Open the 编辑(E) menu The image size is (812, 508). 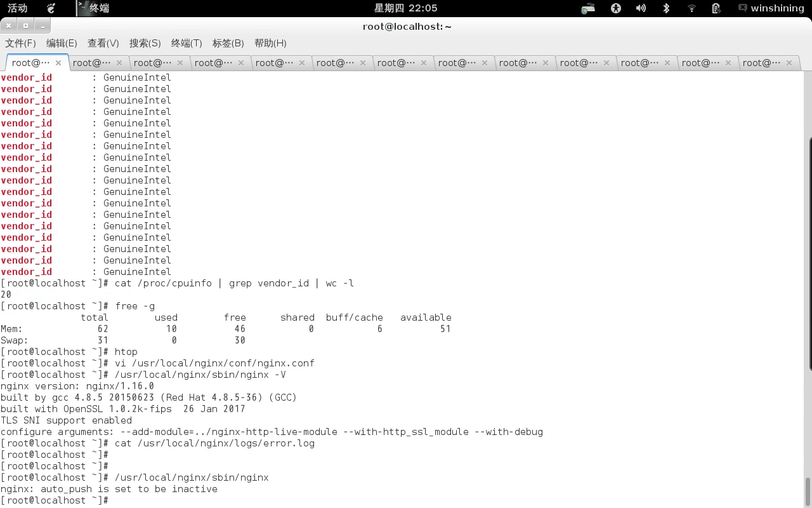(61, 43)
